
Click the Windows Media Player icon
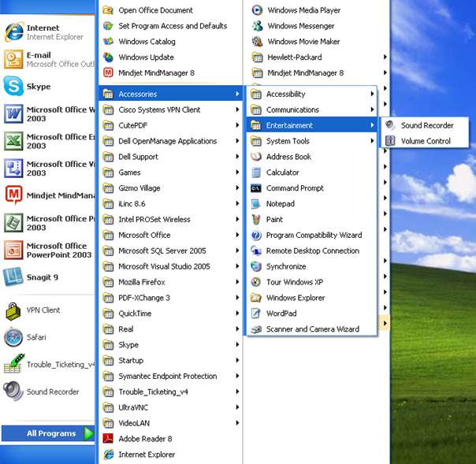click(x=257, y=10)
